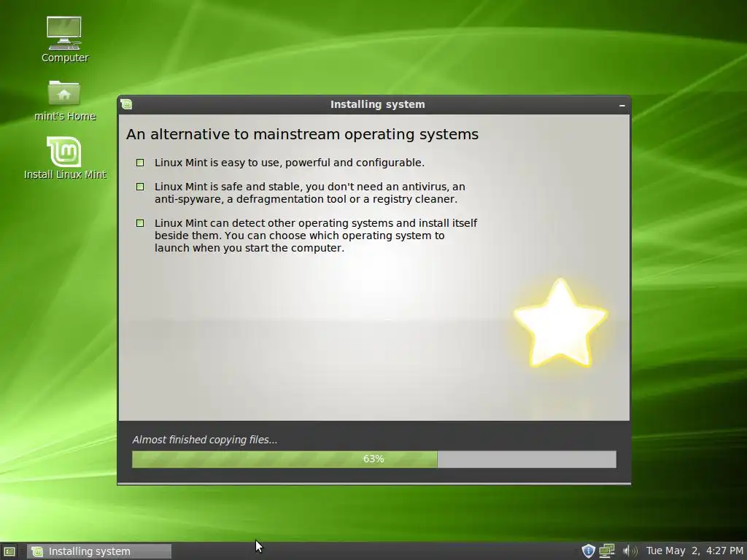The height and width of the screenshot is (560, 747).
Task: Click the Mint logo in installer title bar
Action: pyautogui.click(x=127, y=104)
